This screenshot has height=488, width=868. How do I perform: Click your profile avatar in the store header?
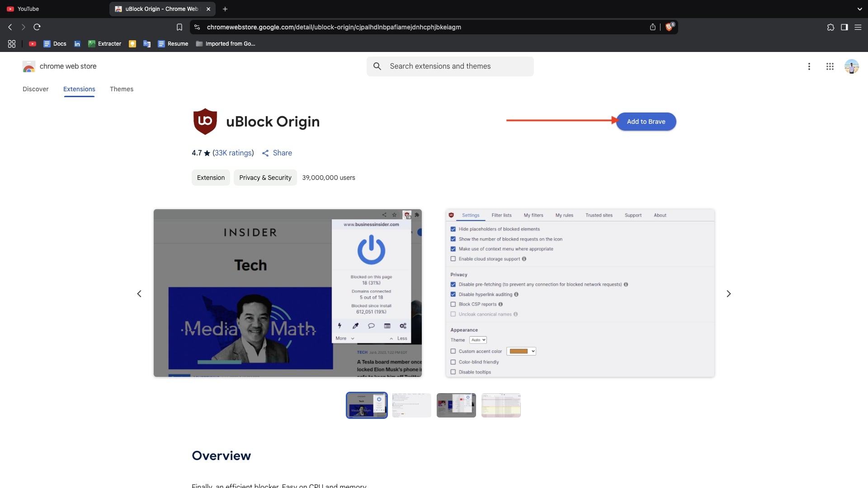pos(852,66)
